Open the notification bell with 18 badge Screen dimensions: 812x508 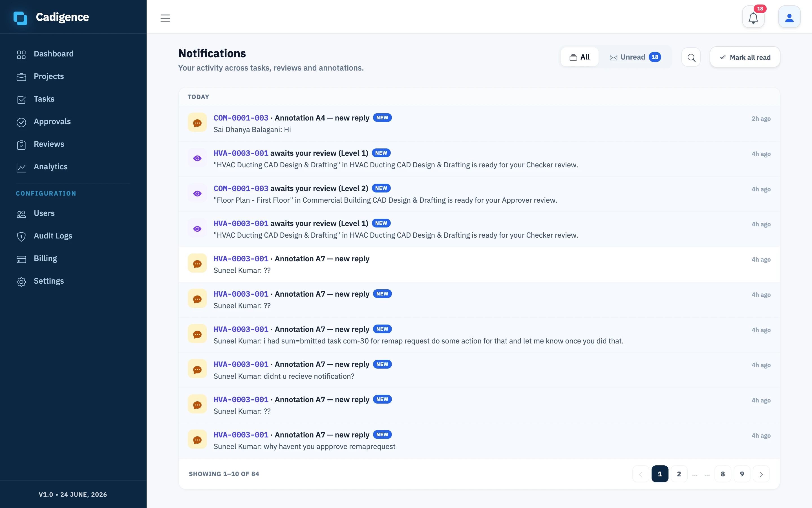point(753,17)
